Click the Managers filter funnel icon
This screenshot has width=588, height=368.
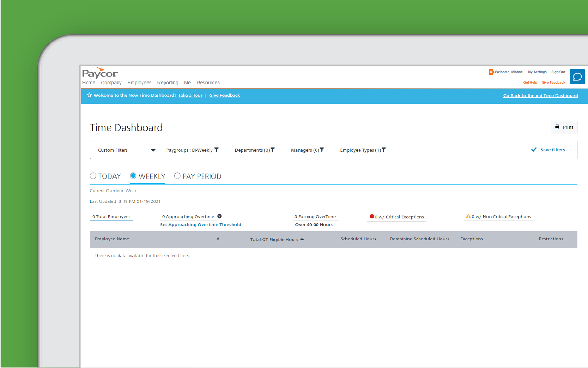coord(322,150)
